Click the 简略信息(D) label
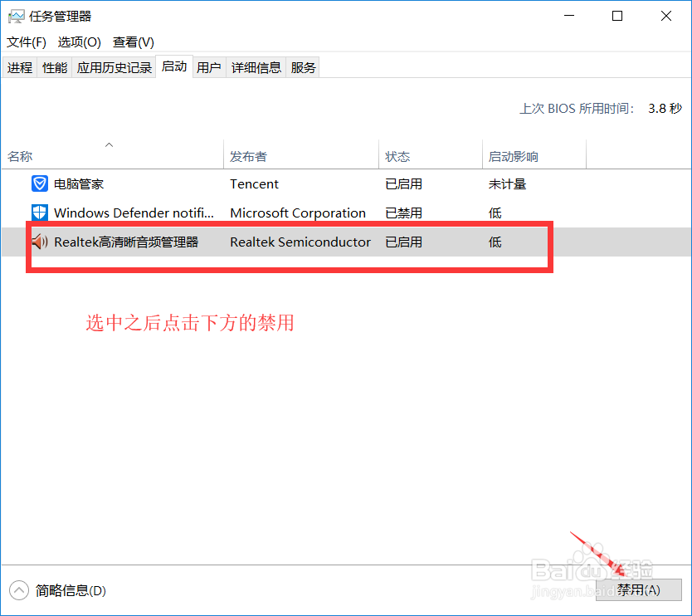This screenshot has width=692, height=616. (x=71, y=590)
